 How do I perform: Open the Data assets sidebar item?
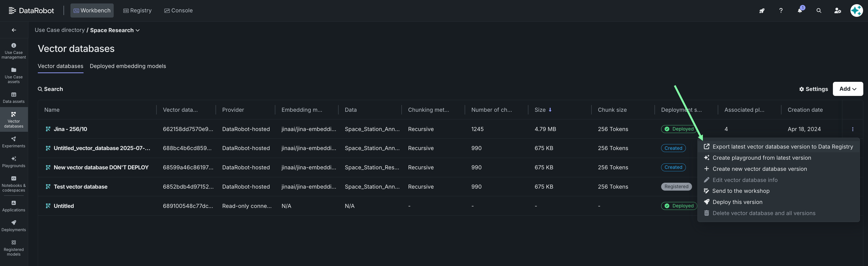tap(14, 97)
